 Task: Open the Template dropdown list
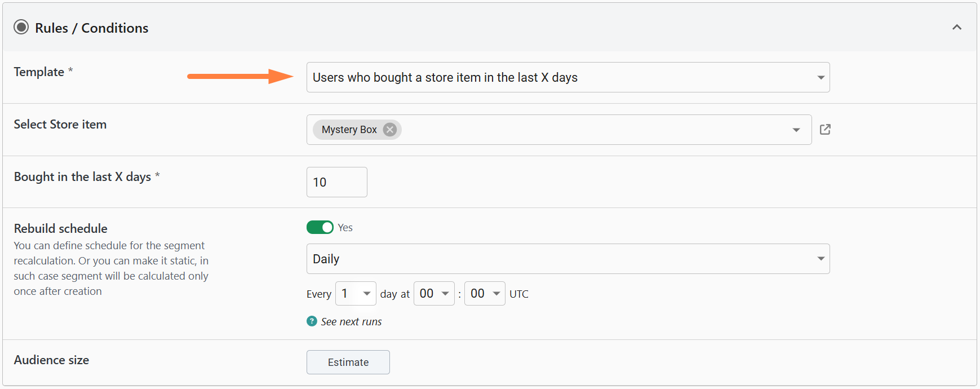point(567,77)
